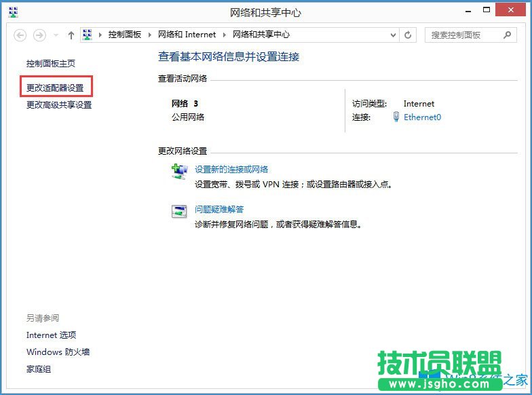Screen dimensions: 532x395
Task: Select the 网络和共享中心 breadcrumb item
Action: 261,35
